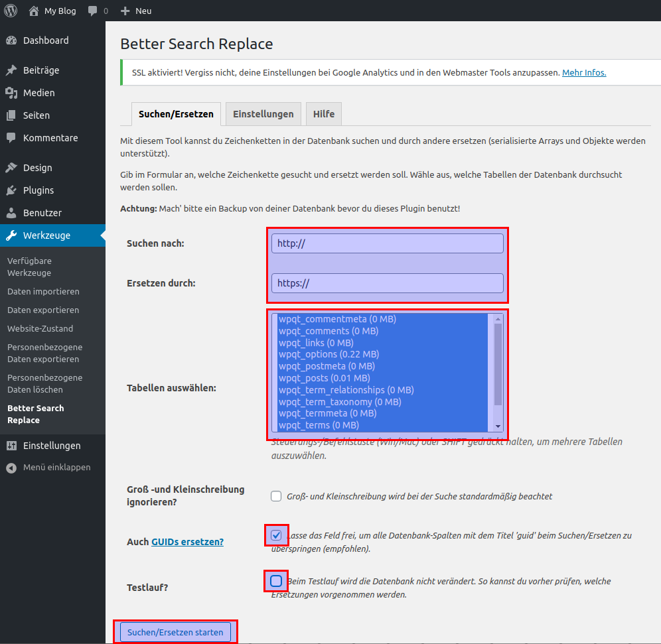Viewport: 661px width, 644px height.
Task: Toggle Groß- und Kleinschreibung ignorieren checkbox
Action: pos(276,496)
